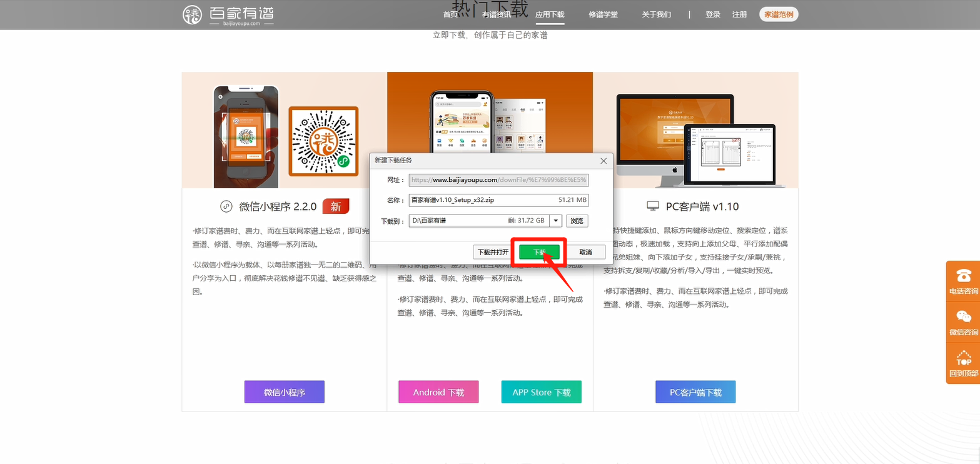Image resolution: width=980 pixels, height=464 pixels.
Task: Click the 登录 link
Action: click(713, 14)
